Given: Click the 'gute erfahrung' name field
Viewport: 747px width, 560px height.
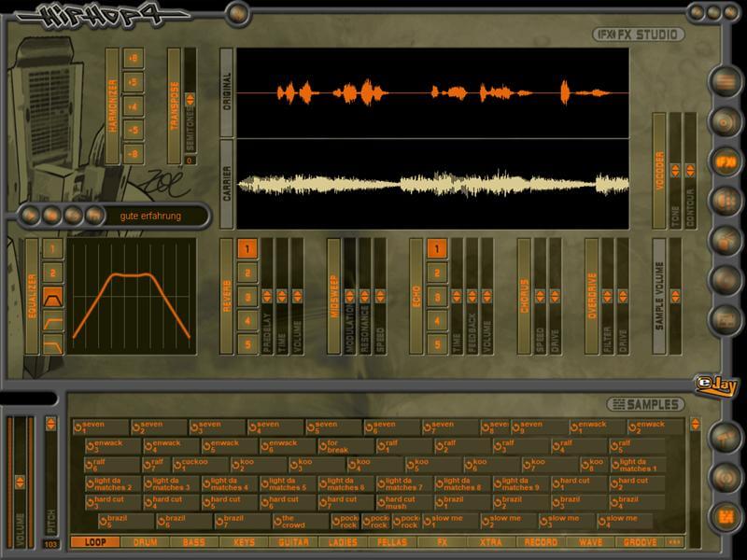Looking at the screenshot, I should click(151, 216).
